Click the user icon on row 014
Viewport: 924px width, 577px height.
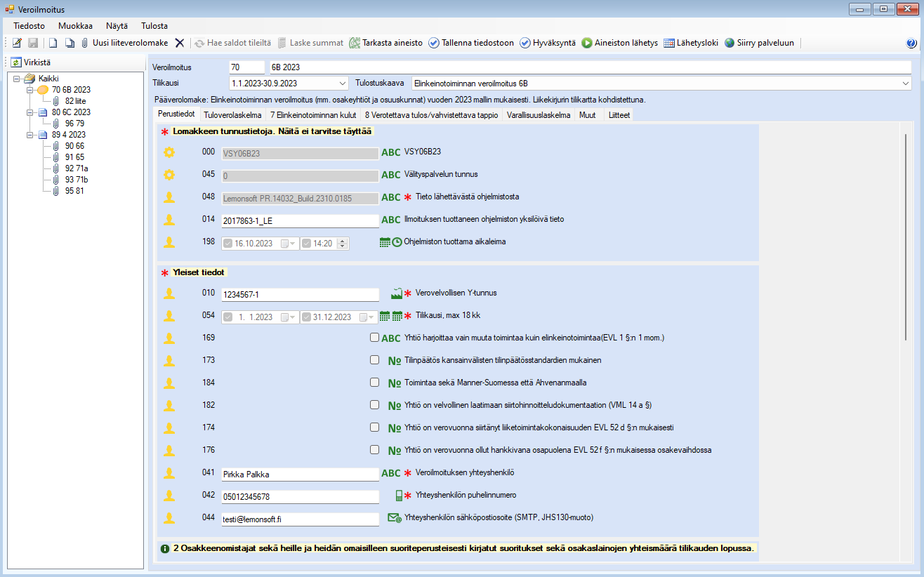(169, 220)
